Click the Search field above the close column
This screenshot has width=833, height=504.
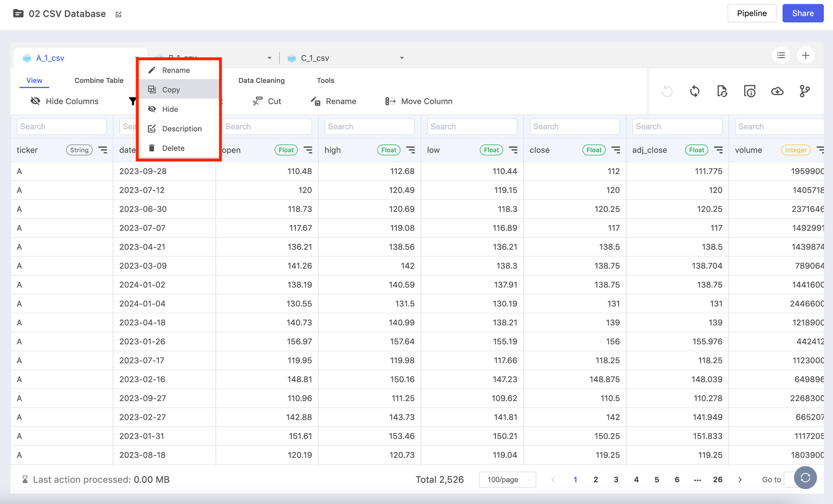574,127
